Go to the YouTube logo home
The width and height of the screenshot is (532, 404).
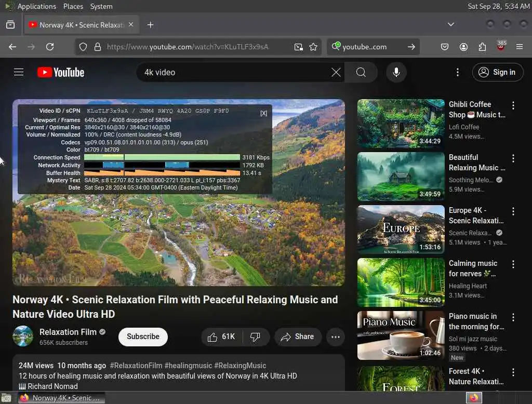(61, 72)
